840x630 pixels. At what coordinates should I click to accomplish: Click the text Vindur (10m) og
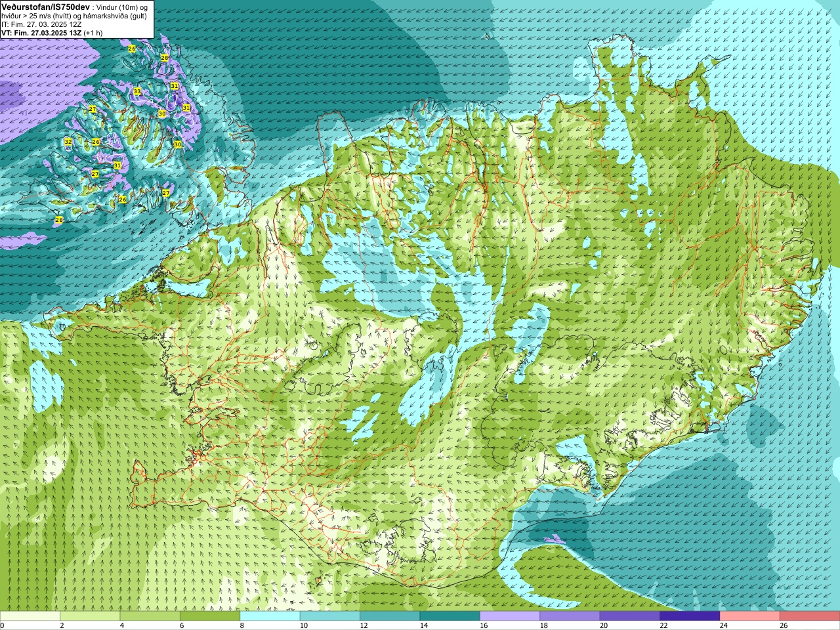122,7
